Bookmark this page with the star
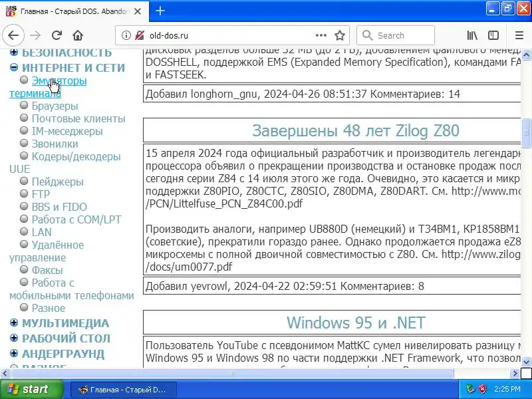Screen dimensions: 532x399 [340, 35]
